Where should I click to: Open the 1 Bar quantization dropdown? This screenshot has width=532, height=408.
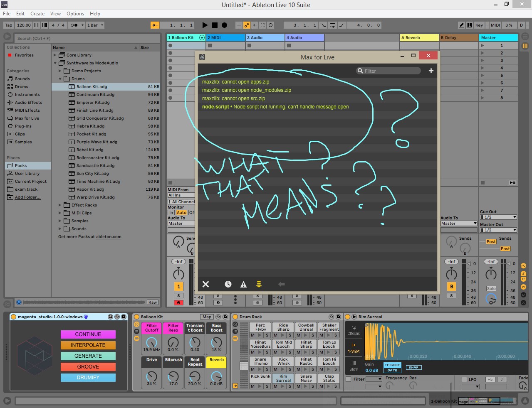95,25
